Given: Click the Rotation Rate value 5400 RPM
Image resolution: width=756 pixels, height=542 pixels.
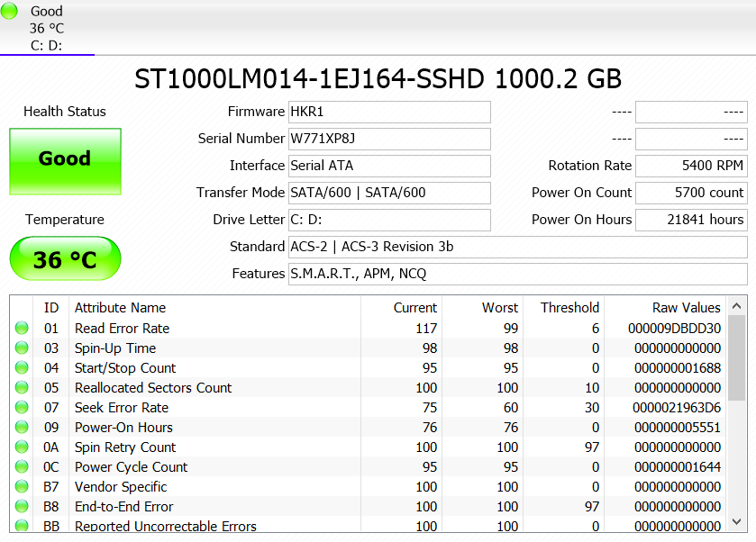Looking at the screenshot, I should (691, 166).
